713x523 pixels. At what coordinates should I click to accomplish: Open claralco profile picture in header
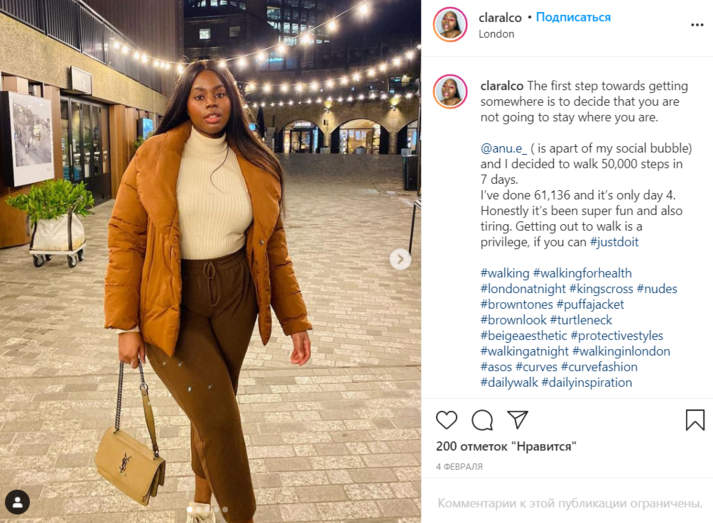[x=450, y=25]
